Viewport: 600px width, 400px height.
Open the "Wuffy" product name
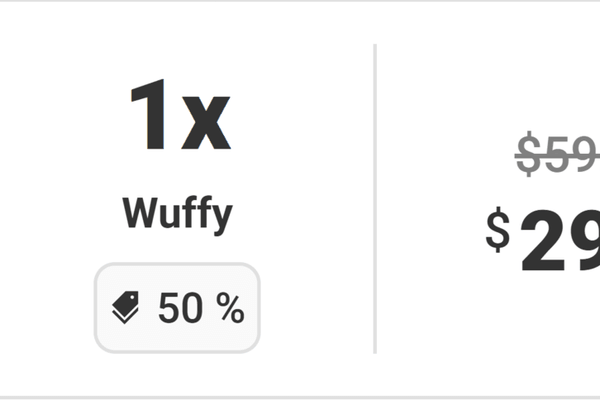coord(177,213)
